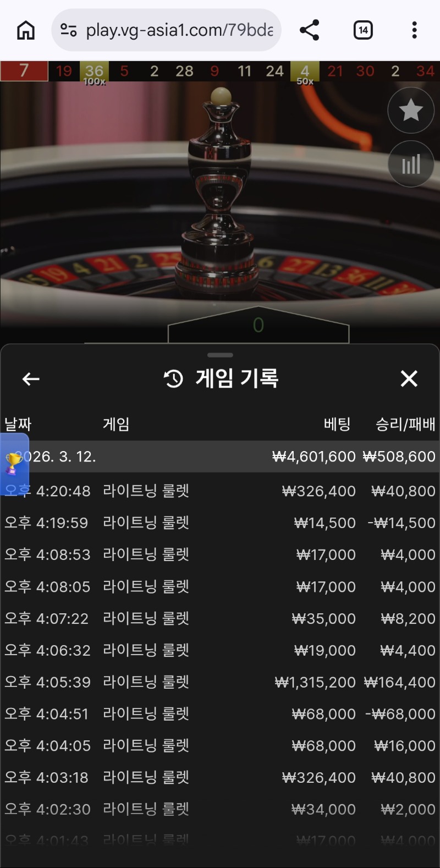
Task: Select the 4:04:51 record with -₩68,000
Action: (220, 714)
